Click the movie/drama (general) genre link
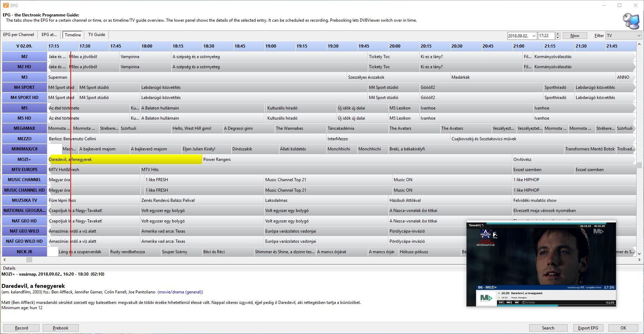The width and height of the screenshot is (644, 334). (180, 292)
